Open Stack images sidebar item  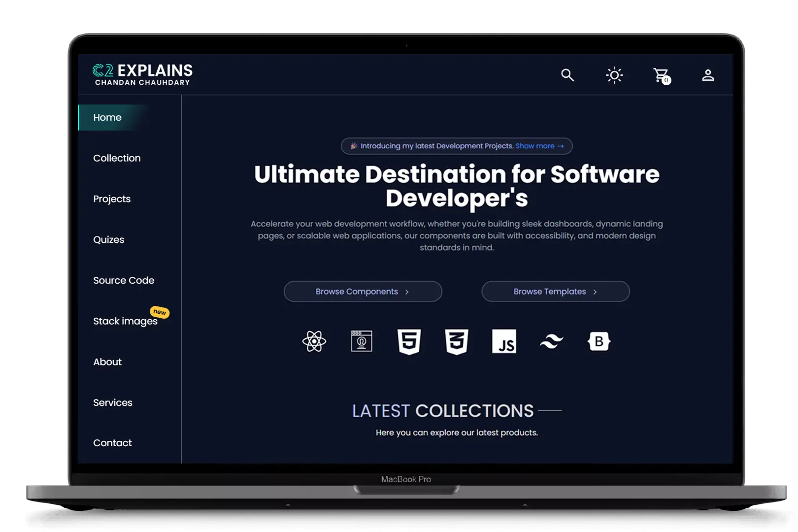pyautogui.click(x=125, y=321)
